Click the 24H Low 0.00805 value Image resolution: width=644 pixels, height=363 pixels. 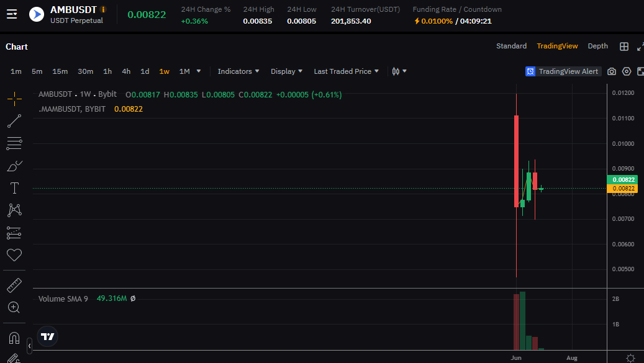tap(301, 21)
